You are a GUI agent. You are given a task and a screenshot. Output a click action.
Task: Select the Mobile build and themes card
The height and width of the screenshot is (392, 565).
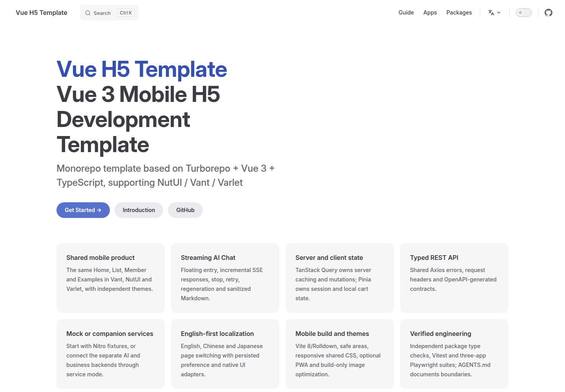point(340,354)
